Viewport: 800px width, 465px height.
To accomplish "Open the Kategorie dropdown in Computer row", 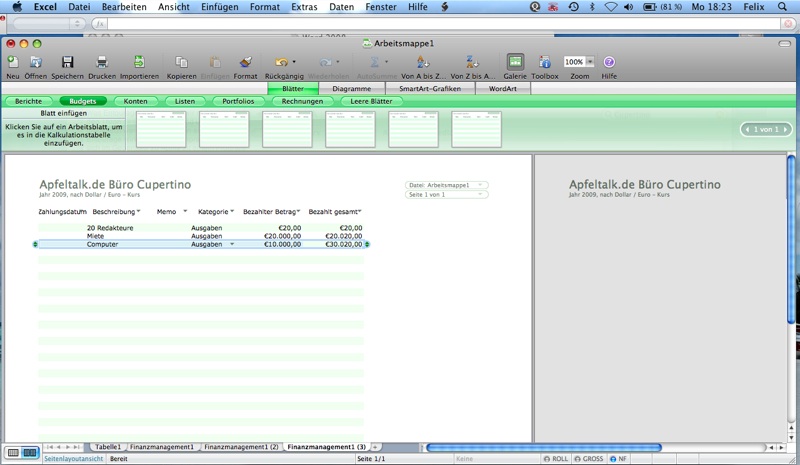I will (232, 244).
